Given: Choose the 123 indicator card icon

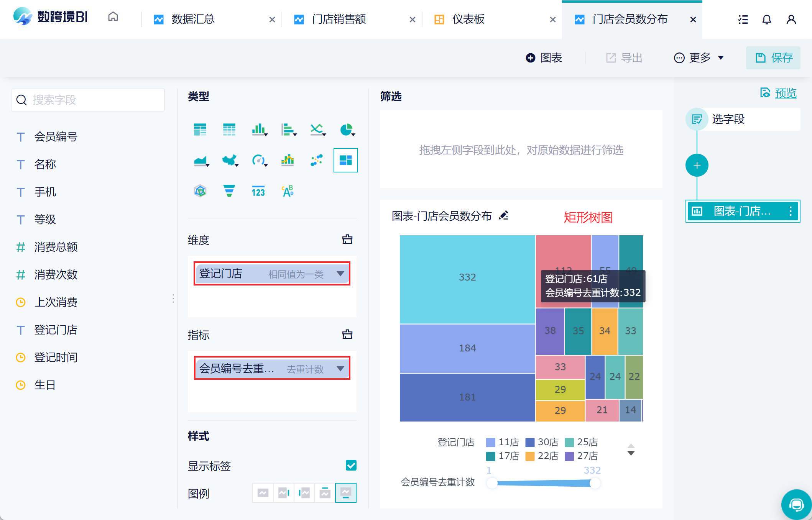Looking at the screenshot, I should pyautogui.click(x=258, y=190).
